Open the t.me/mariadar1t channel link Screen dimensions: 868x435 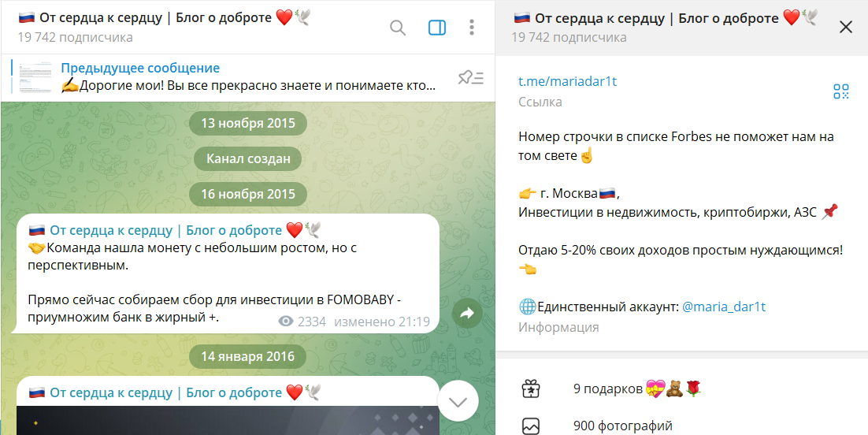click(x=567, y=81)
